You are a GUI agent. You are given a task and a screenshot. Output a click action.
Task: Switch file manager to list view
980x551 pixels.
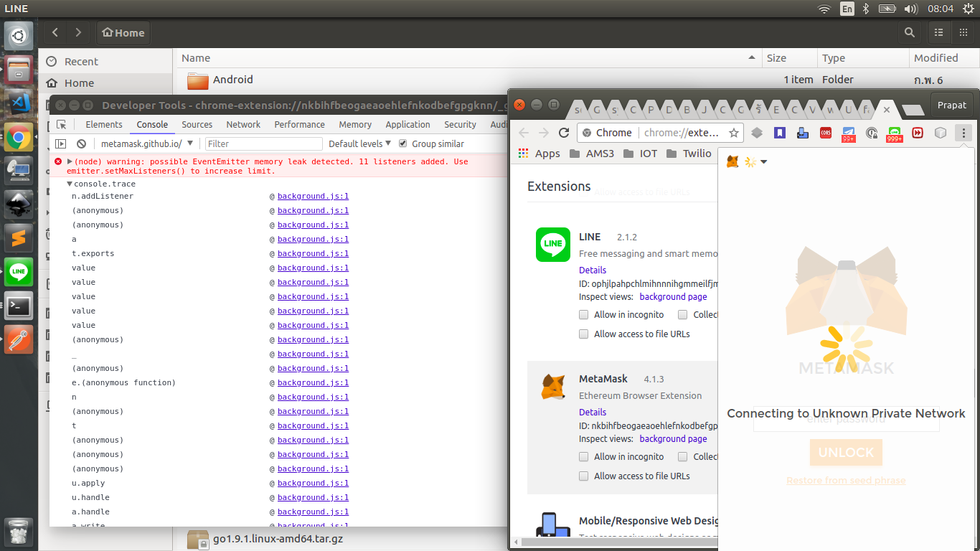point(938,32)
